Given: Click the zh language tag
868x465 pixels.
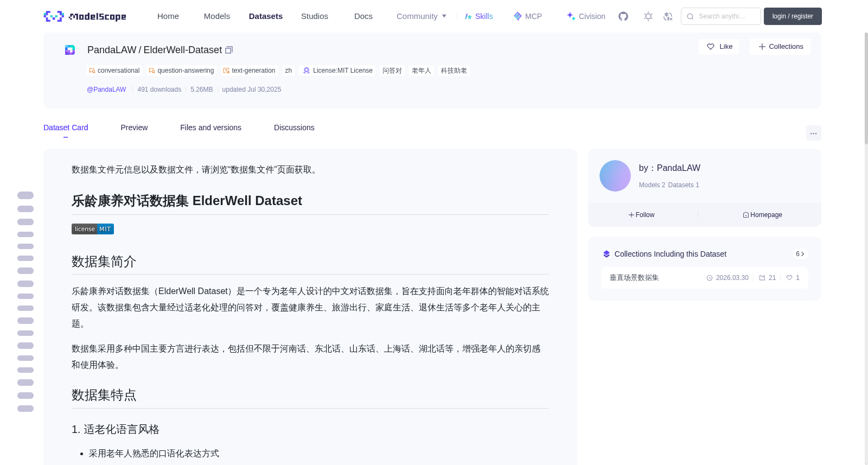Looking at the screenshot, I should click(x=289, y=71).
